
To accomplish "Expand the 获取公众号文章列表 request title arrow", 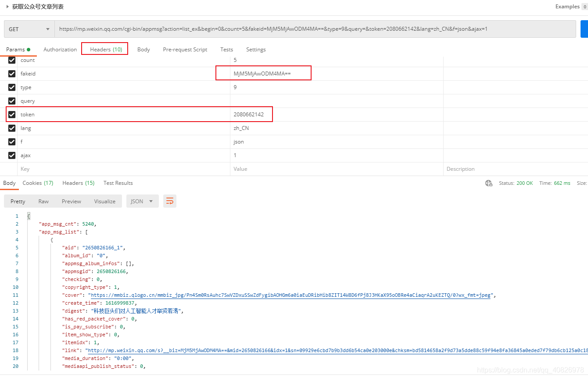I will (7, 7).
